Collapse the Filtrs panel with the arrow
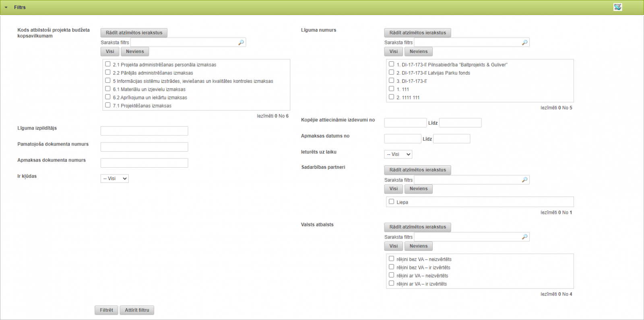The image size is (644, 320). [6, 8]
